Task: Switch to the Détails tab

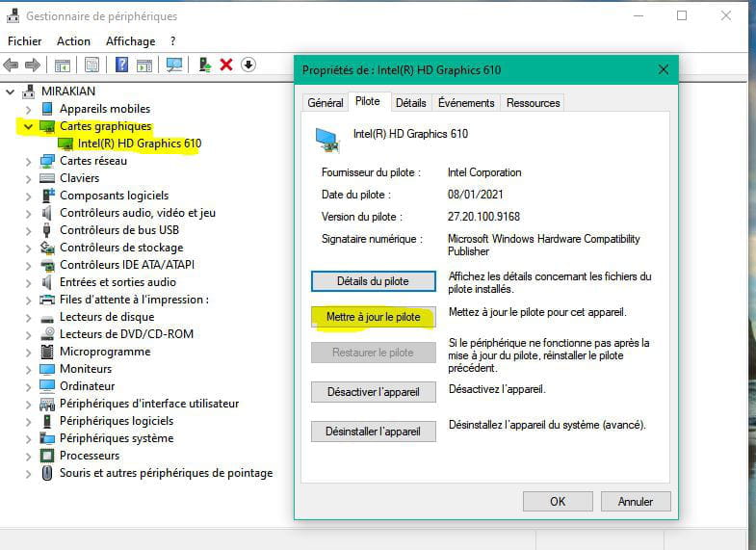Action: (411, 103)
